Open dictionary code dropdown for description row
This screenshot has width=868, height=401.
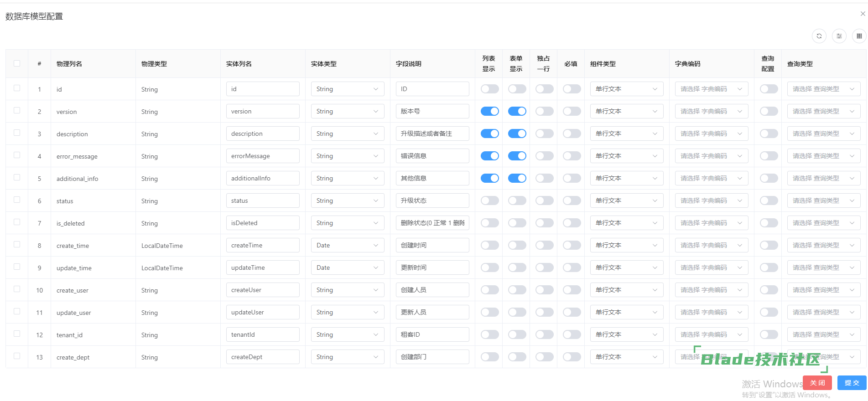pos(712,134)
